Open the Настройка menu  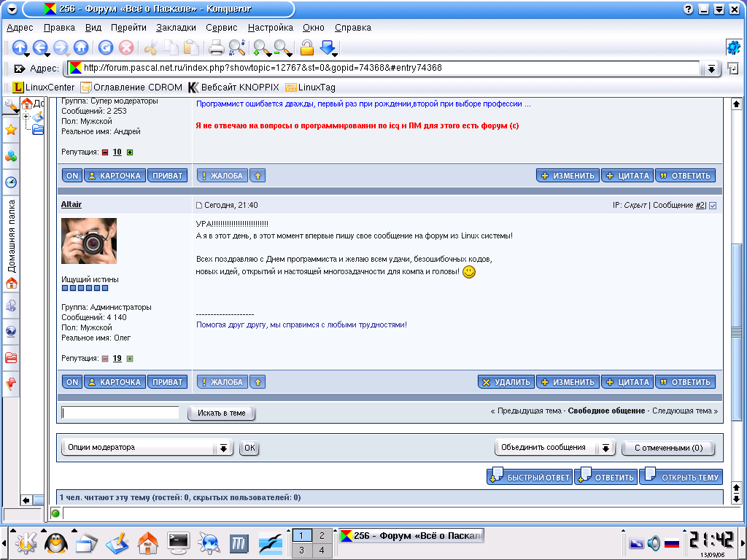click(x=270, y=28)
